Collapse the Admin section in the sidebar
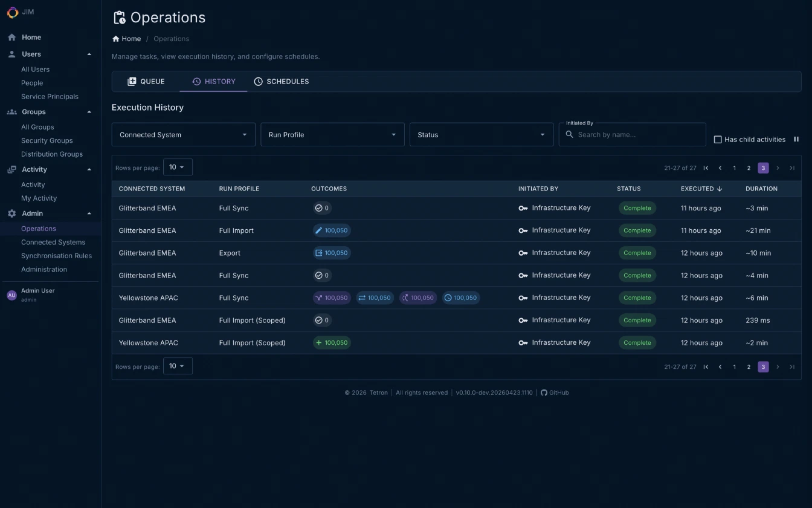 (x=89, y=213)
